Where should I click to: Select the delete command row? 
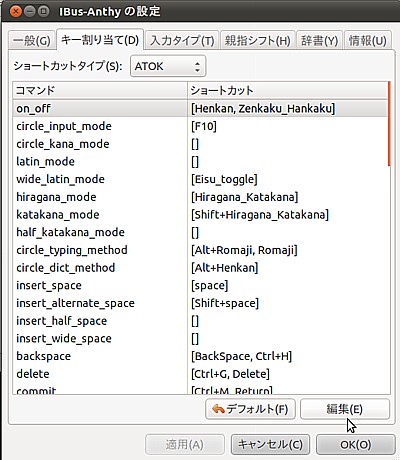point(200,373)
